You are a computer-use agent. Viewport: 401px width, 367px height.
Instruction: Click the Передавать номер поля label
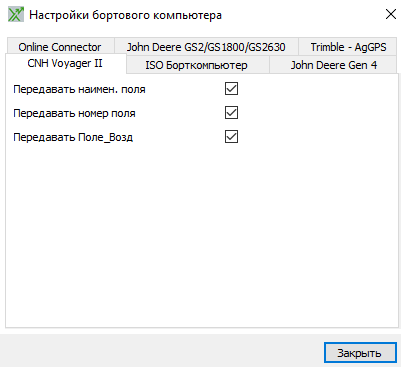point(74,113)
